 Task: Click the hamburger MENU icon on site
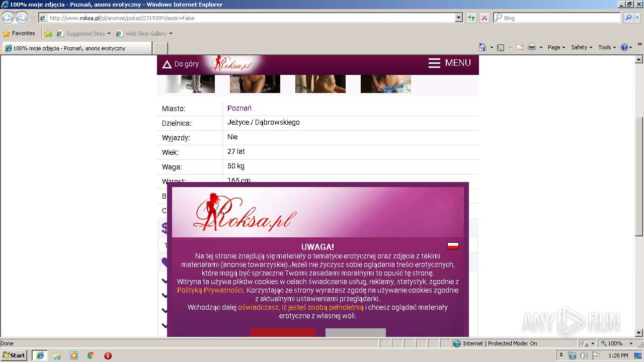434,63
